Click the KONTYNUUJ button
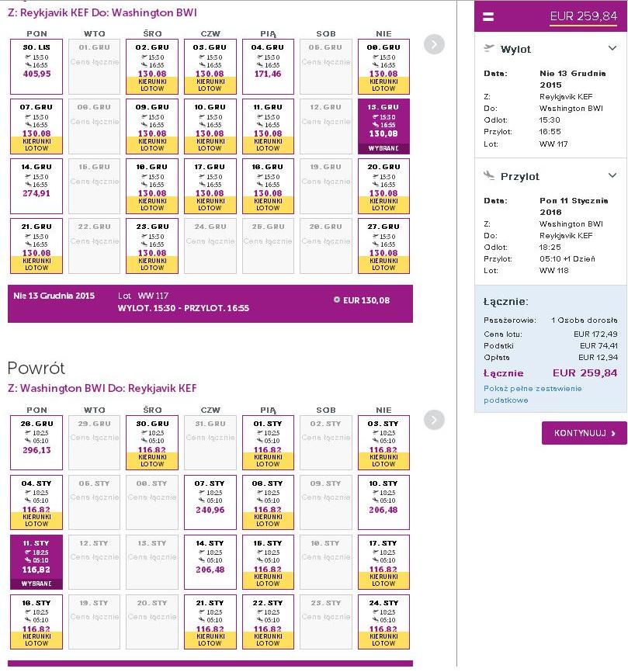The height and width of the screenshot is (672, 628). pos(584,433)
